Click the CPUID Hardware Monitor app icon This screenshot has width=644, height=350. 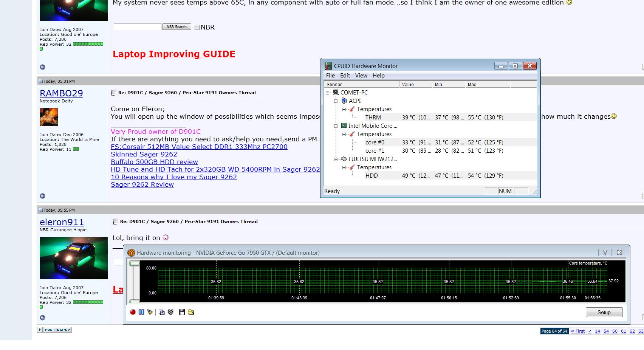pyautogui.click(x=328, y=66)
